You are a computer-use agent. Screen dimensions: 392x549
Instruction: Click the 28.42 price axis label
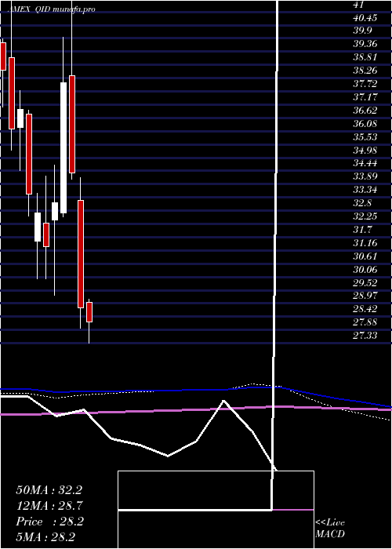pyautogui.click(x=365, y=309)
